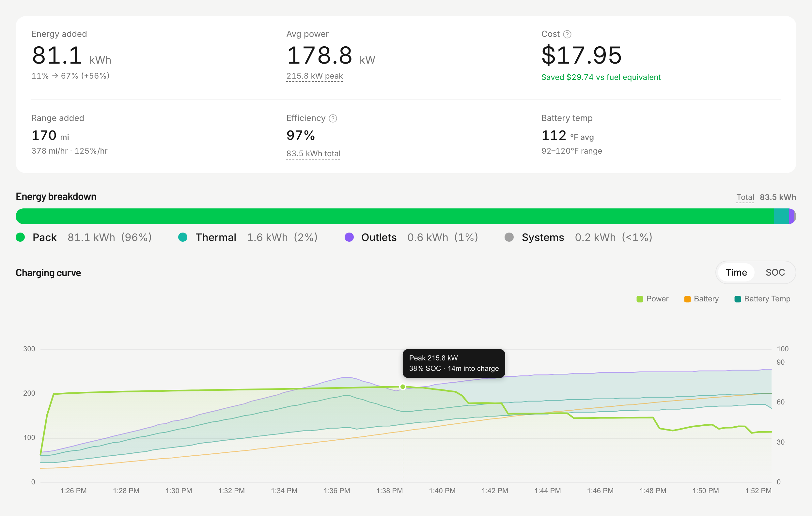The width and height of the screenshot is (812, 516).
Task: Click the 1:38 PM x-axis label
Action: pos(389,491)
